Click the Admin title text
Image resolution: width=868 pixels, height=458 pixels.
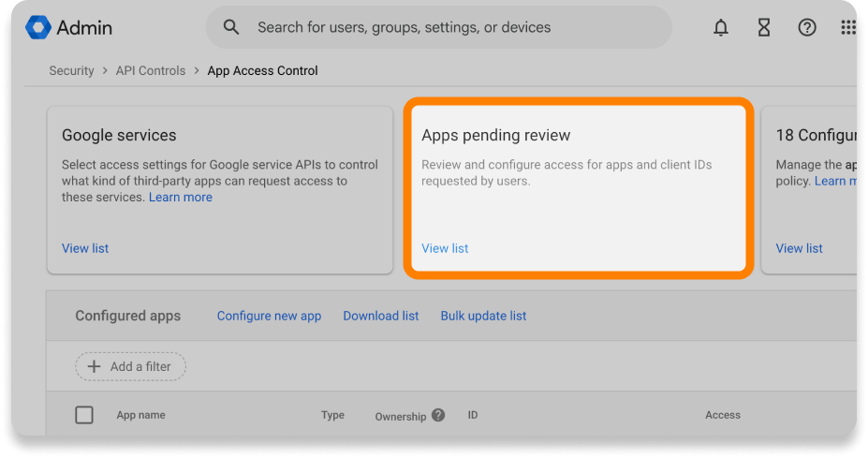[x=84, y=27]
